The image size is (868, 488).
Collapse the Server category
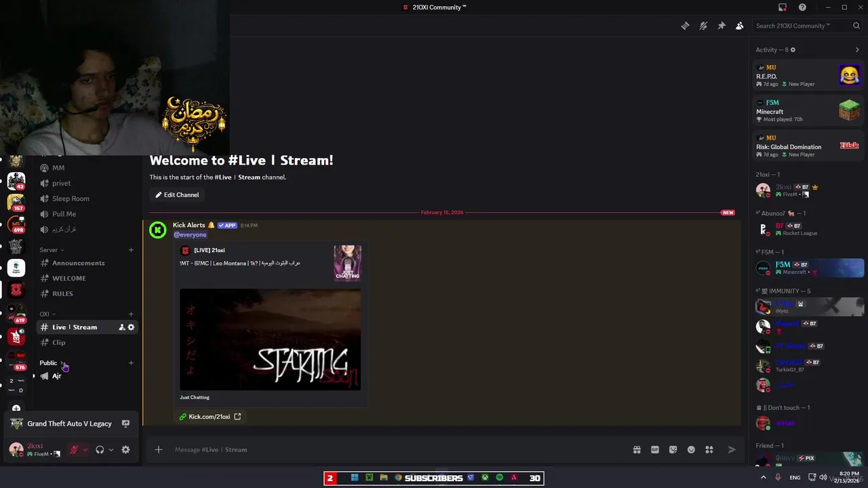click(52, 250)
